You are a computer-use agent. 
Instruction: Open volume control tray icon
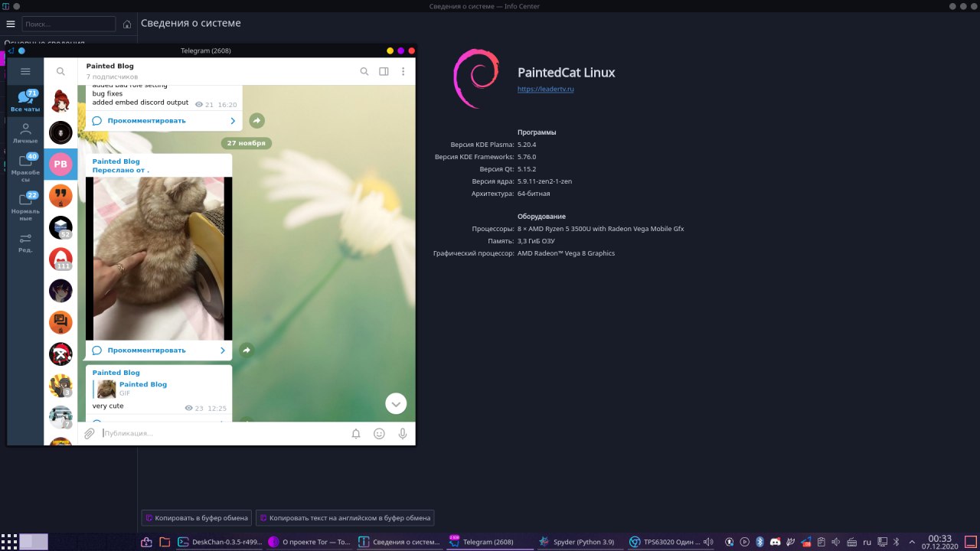[835, 542]
